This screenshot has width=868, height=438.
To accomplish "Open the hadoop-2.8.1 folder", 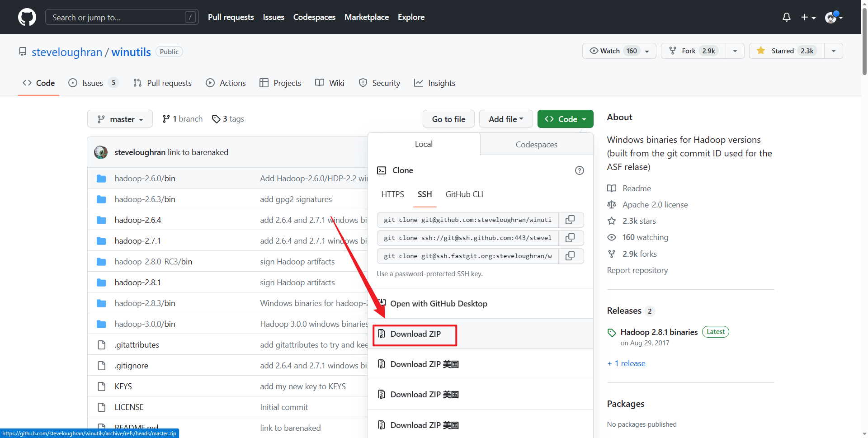I will (138, 283).
